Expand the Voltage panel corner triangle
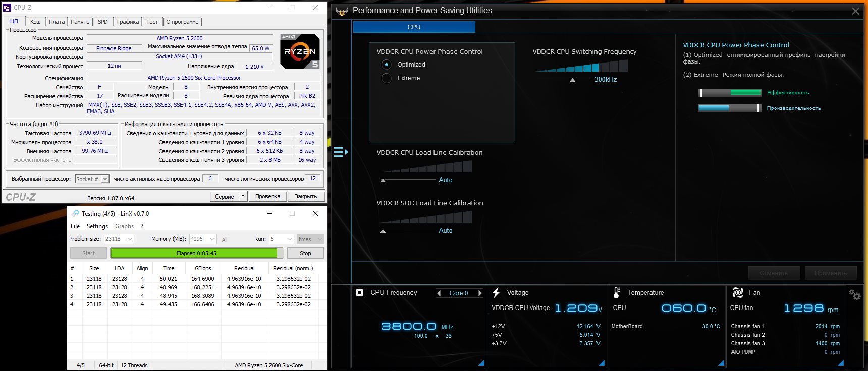This screenshot has height=371, width=868. (x=602, y=363)
